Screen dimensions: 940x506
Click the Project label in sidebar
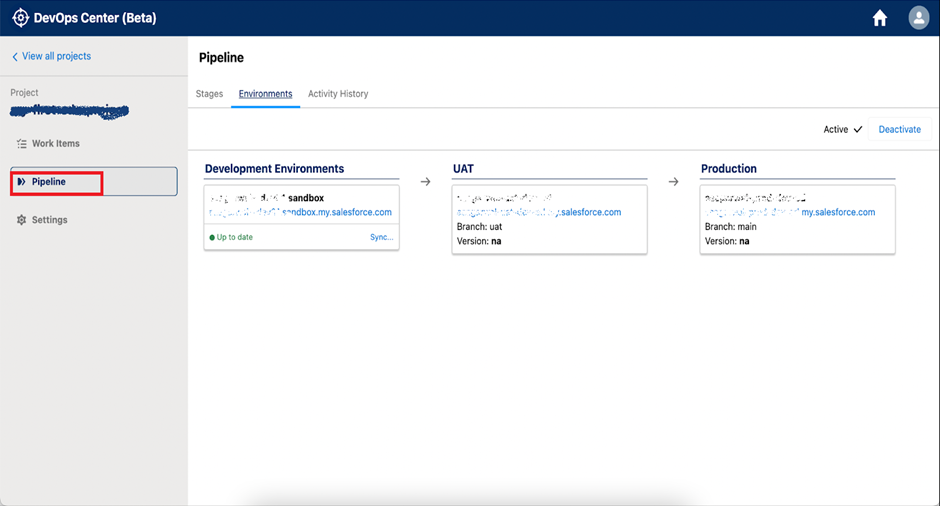[x=24, y=93]
